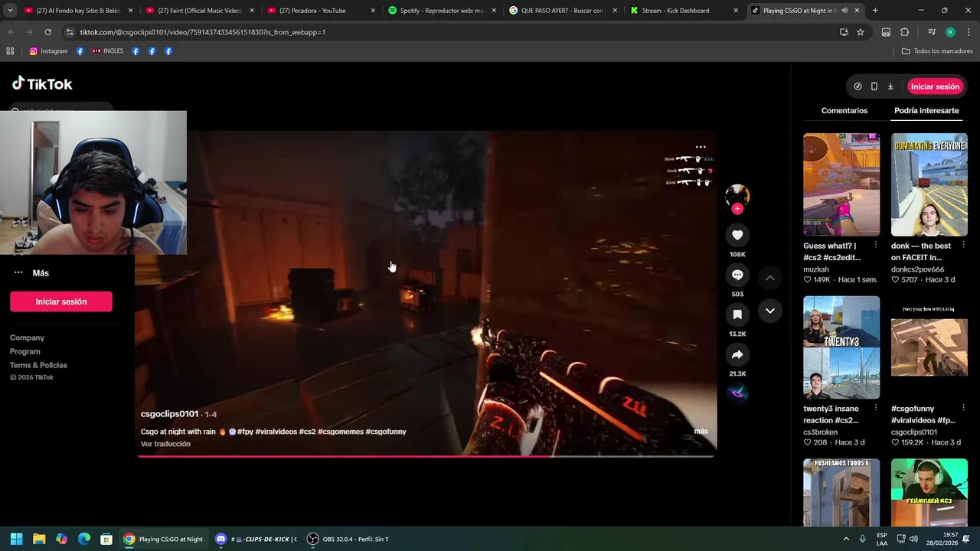Open Todos los marcadores folder
The width and height of the screenshot is (980, 551).
[937, 51]
